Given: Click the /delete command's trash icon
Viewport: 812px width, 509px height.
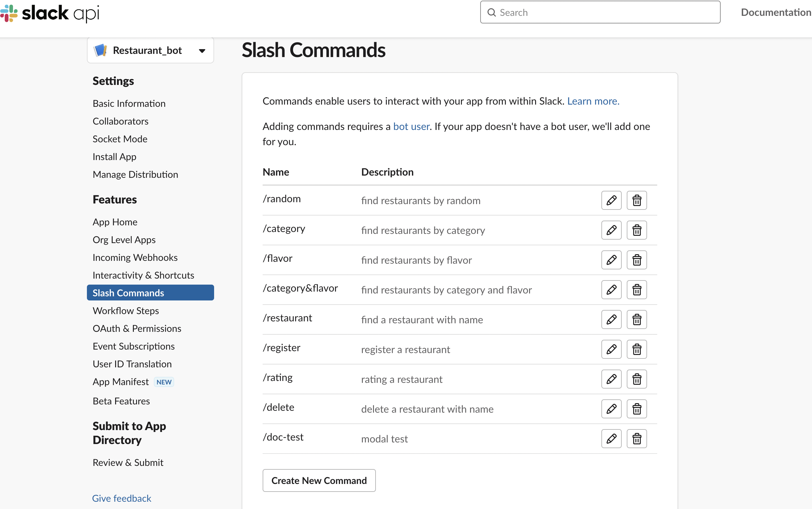Looking at the screenshot, I should 637,409.
